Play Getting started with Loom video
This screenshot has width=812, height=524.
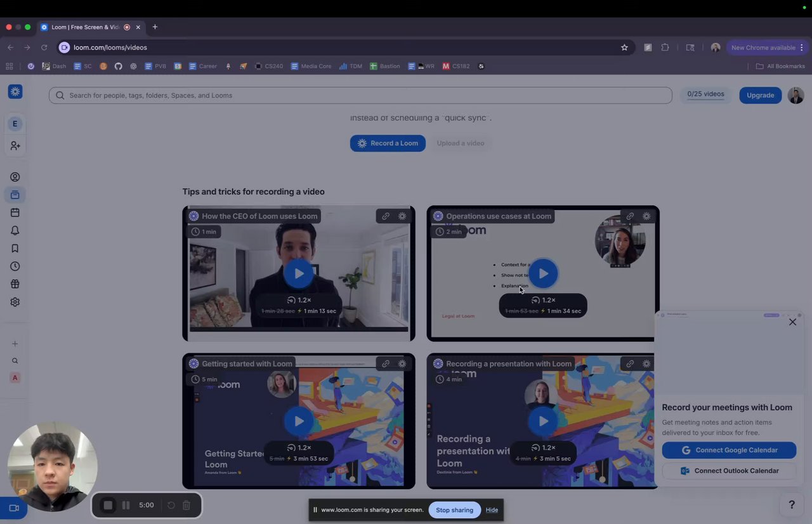pos(298,421)
